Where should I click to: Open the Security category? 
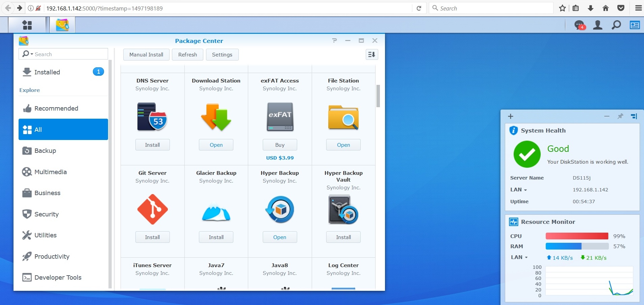63,214
